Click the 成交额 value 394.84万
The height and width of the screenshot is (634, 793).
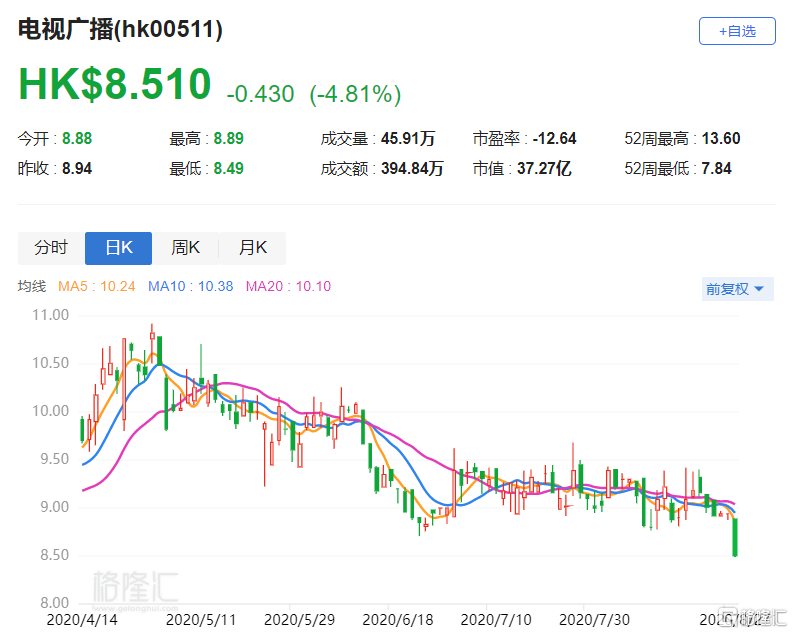(412, 168)
